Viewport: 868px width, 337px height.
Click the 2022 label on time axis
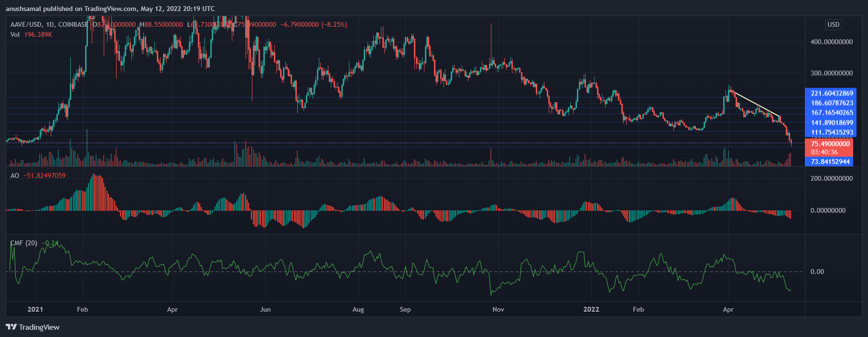(x=591, y=309)
